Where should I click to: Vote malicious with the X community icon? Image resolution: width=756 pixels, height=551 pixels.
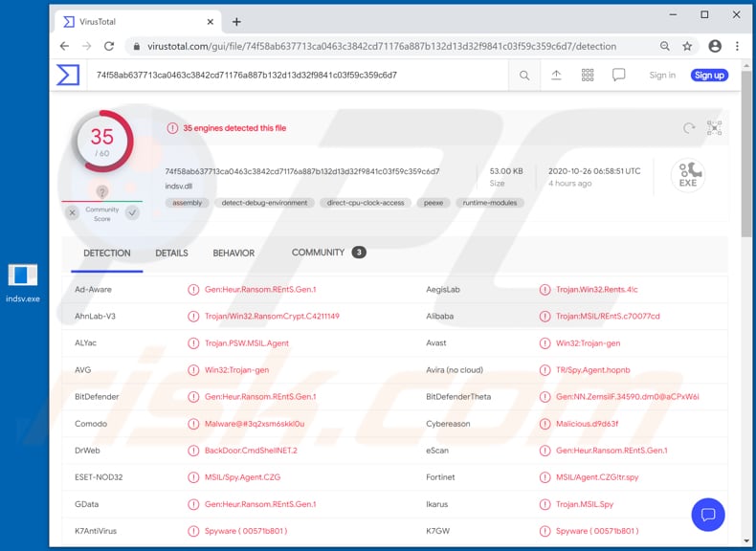point(73,212)
